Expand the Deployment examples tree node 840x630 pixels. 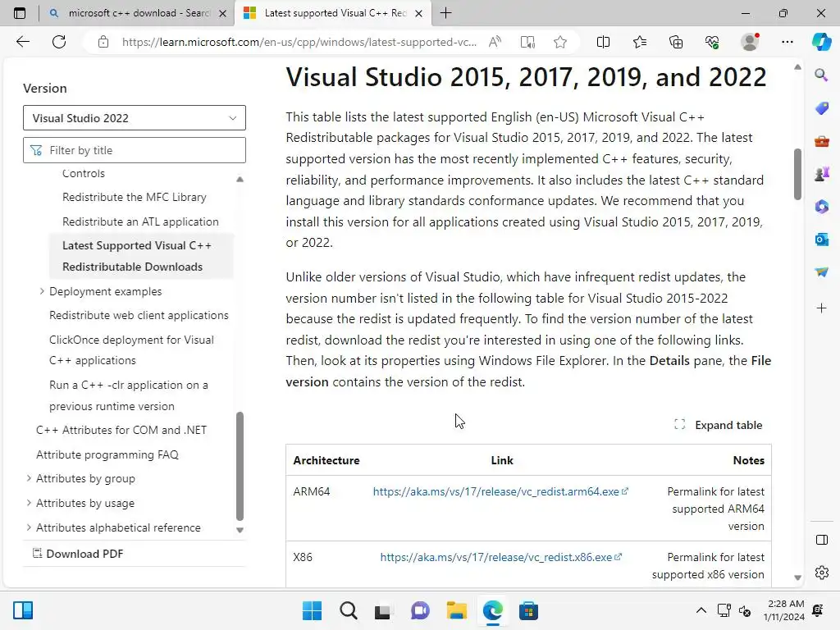pos(42,291)
